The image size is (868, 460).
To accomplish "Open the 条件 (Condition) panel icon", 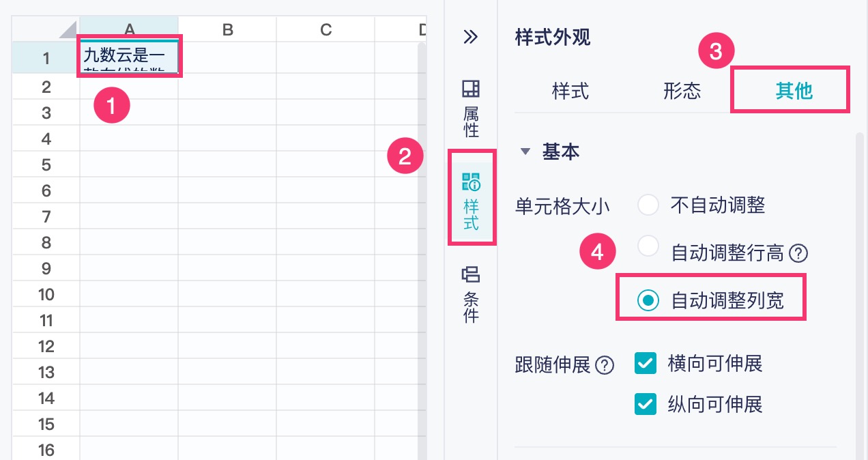I will 471,294.
